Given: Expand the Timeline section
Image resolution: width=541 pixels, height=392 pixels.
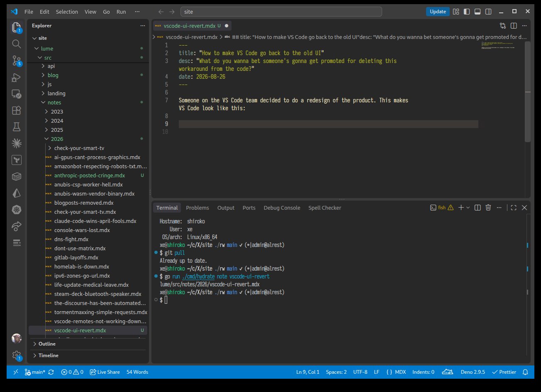Looking at the screenshot, I should coord(89,356).
